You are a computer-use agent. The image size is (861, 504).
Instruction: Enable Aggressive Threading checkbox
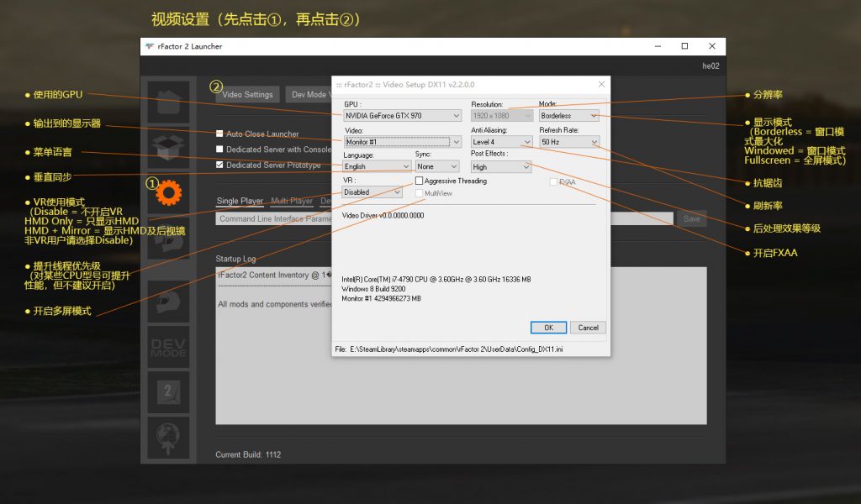(x=419, y=181)
